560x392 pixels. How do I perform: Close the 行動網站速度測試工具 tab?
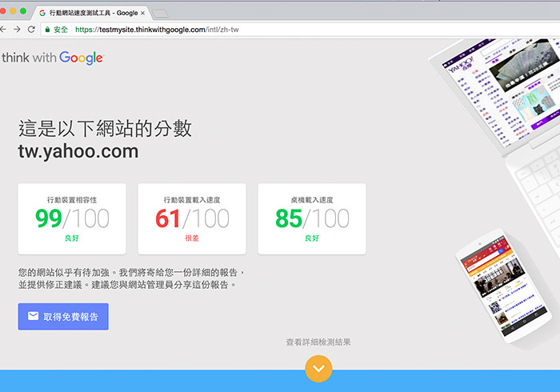click(142, 13)
